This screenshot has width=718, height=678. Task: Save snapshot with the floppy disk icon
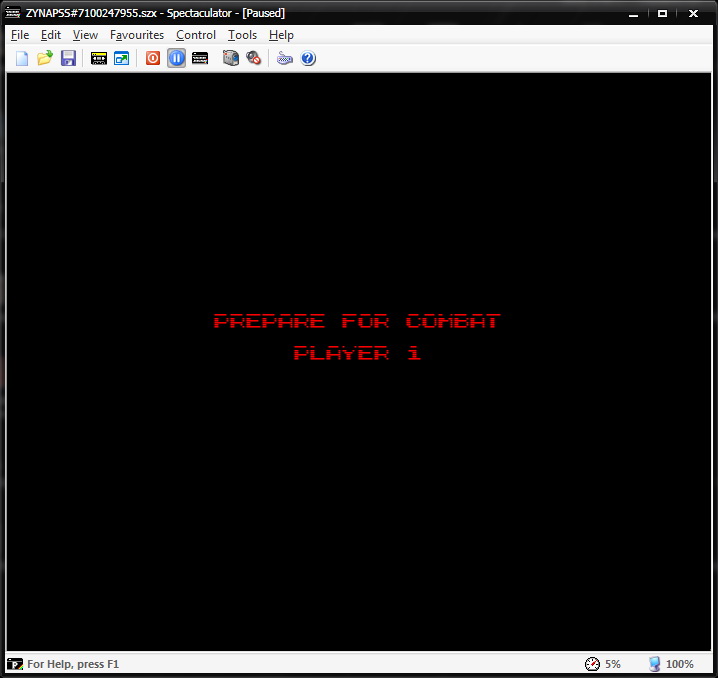coord(68,59)
